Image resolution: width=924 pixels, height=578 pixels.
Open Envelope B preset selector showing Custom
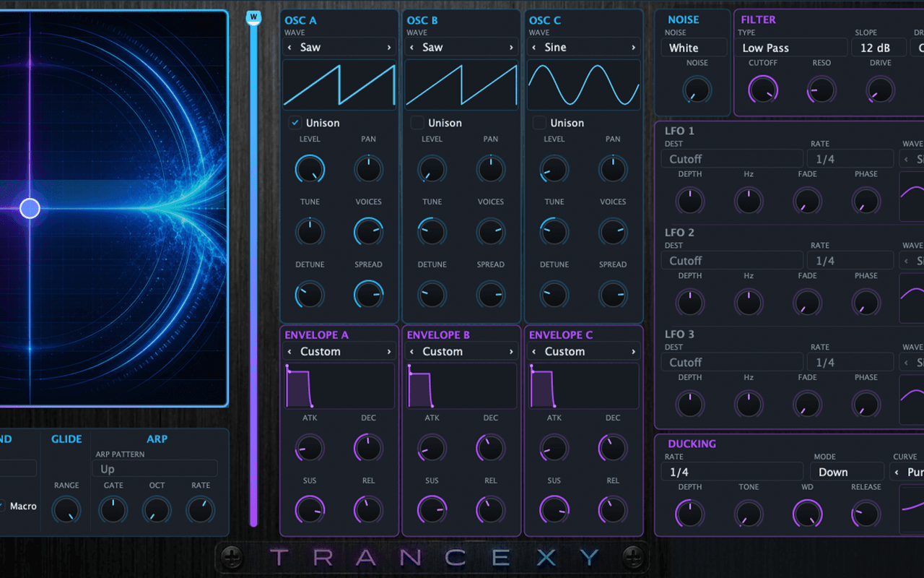(x=461, y=352)
